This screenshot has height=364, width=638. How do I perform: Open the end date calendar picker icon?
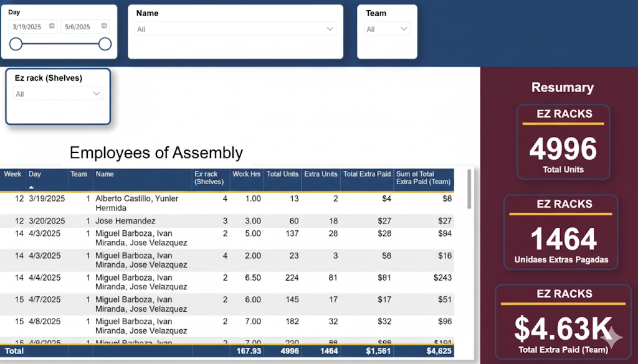tap(104, 26)
